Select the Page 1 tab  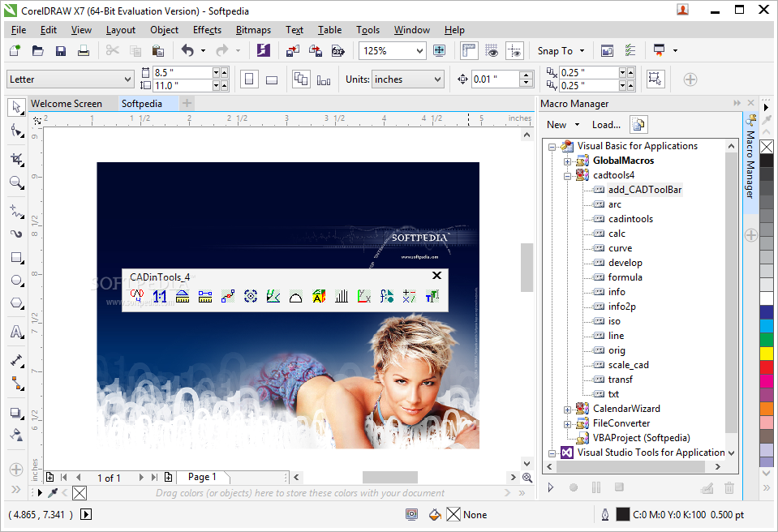click(x=203, y=477)
